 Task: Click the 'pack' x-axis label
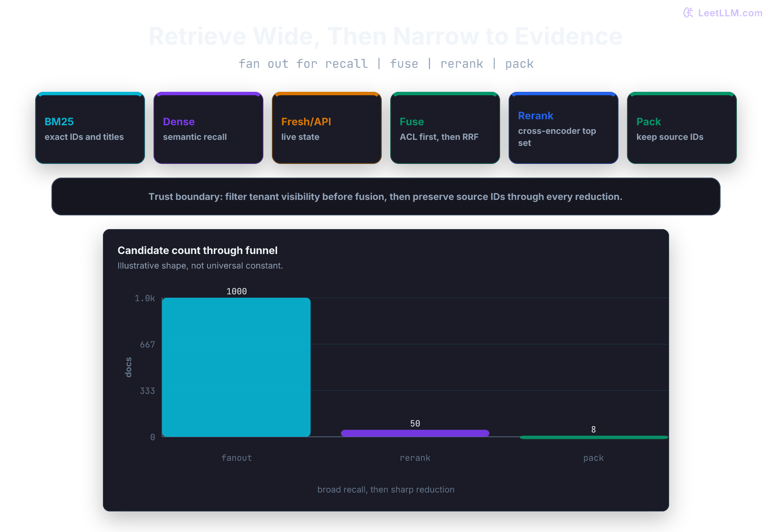pyautogui.click(x=594, y=458)
